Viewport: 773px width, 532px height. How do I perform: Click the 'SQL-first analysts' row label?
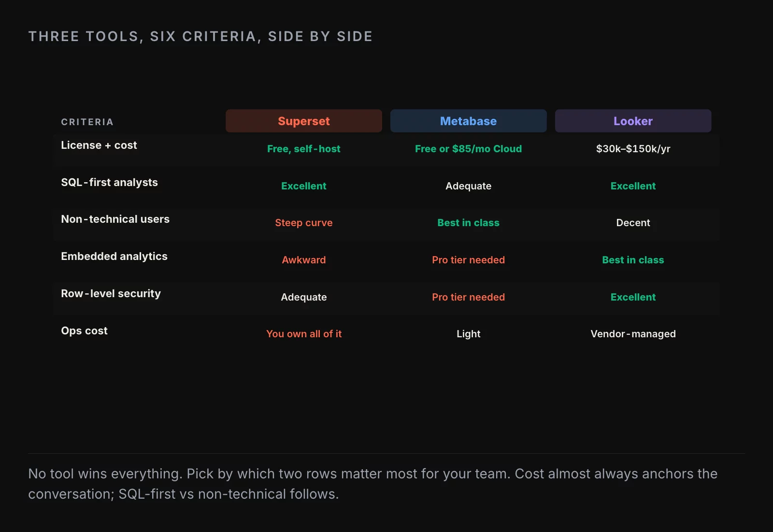[109, 182]
